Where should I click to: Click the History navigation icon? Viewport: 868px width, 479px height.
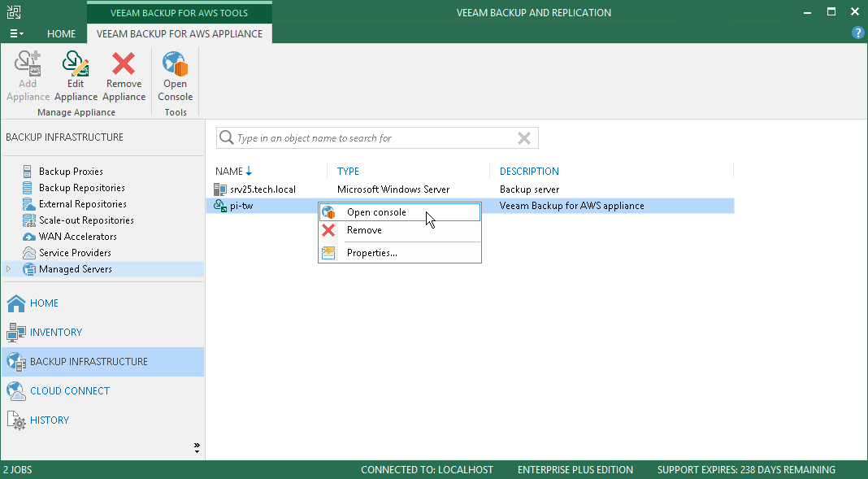coord(16,420)
